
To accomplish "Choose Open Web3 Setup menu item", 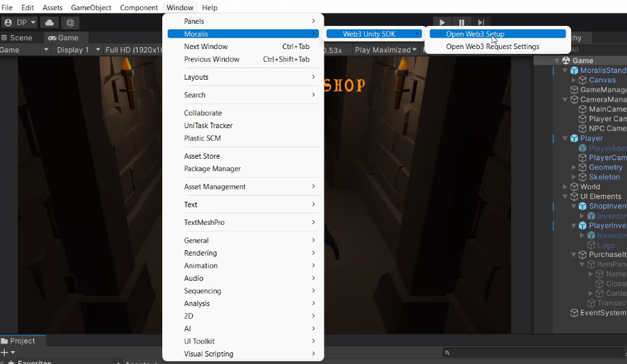I will (x=498, y=34).
